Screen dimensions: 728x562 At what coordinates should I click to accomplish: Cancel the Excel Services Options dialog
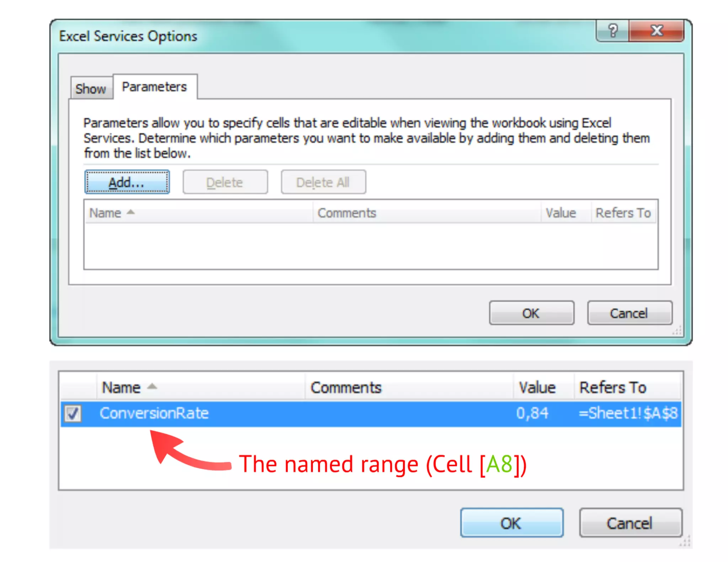tap(630, 313)
